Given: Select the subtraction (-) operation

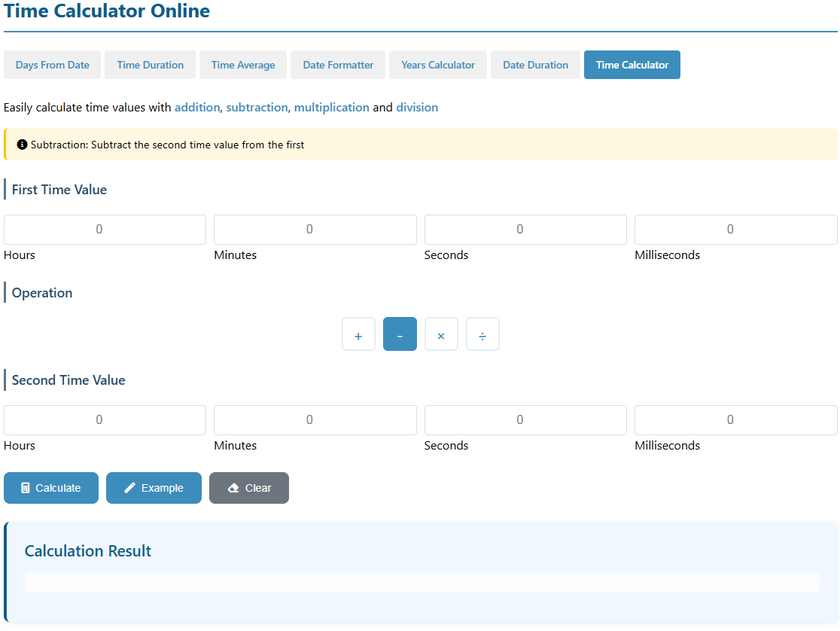Looking at the screenshot, I should point(400,334).
